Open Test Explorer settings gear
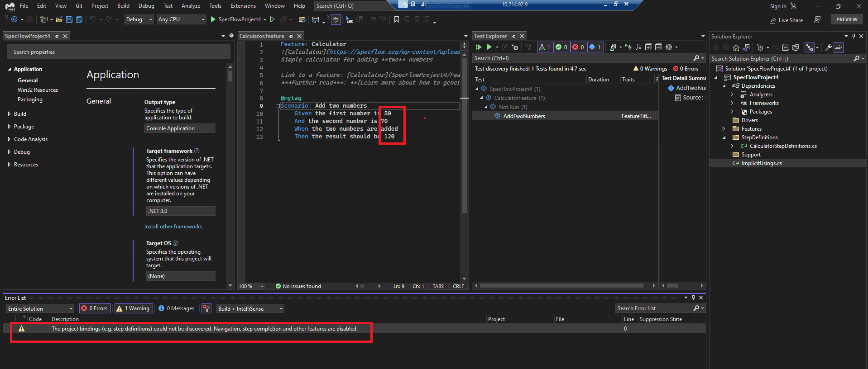Screen dimensions: 868x369 point(669,47)
